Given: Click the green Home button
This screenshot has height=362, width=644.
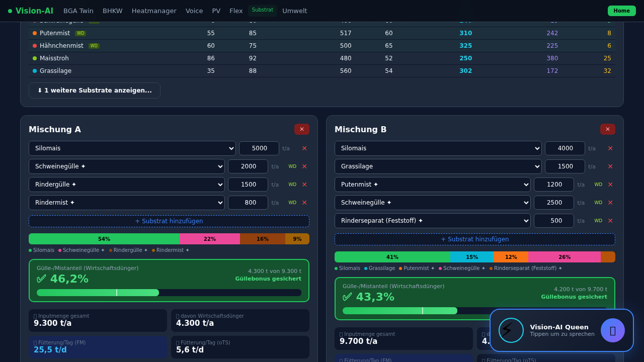Looking at the screenshot, I should 621,11.
